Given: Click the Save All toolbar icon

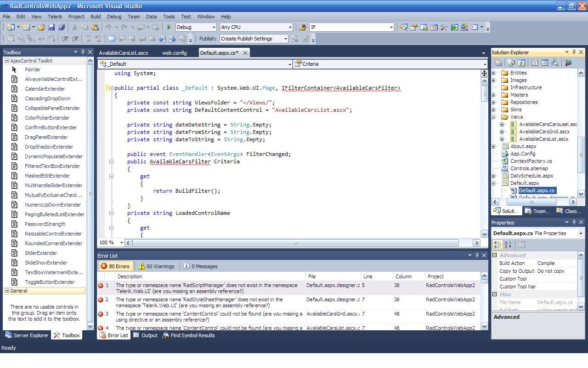Looking at the screenshot, I should click(x=61, y=28).
